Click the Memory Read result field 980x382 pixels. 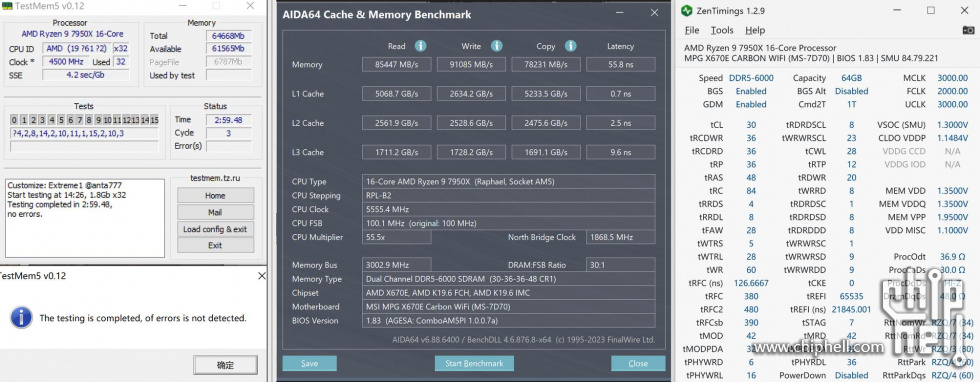[x=396, y=64]
